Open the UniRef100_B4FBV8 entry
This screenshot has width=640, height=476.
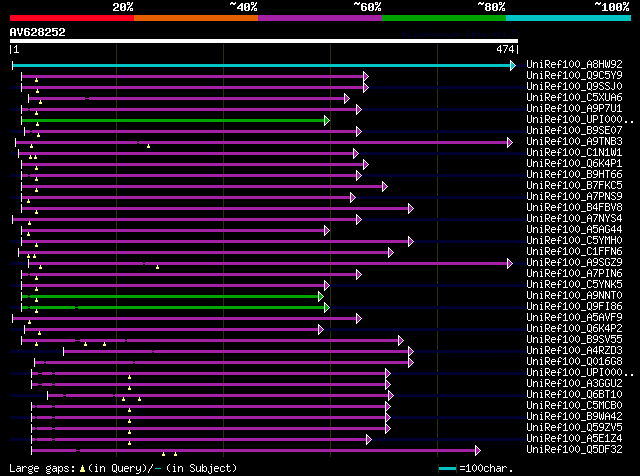[574, 208]
